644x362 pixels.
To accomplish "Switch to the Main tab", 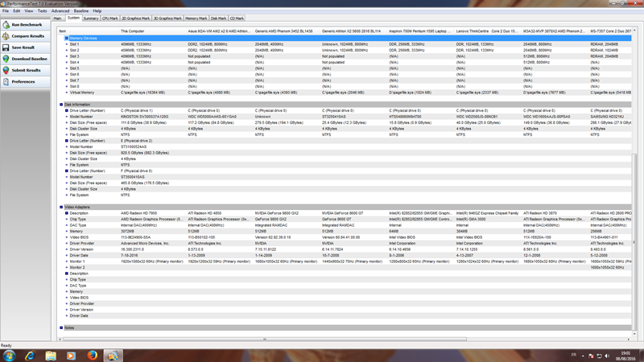I will click(x=57, y=19).
